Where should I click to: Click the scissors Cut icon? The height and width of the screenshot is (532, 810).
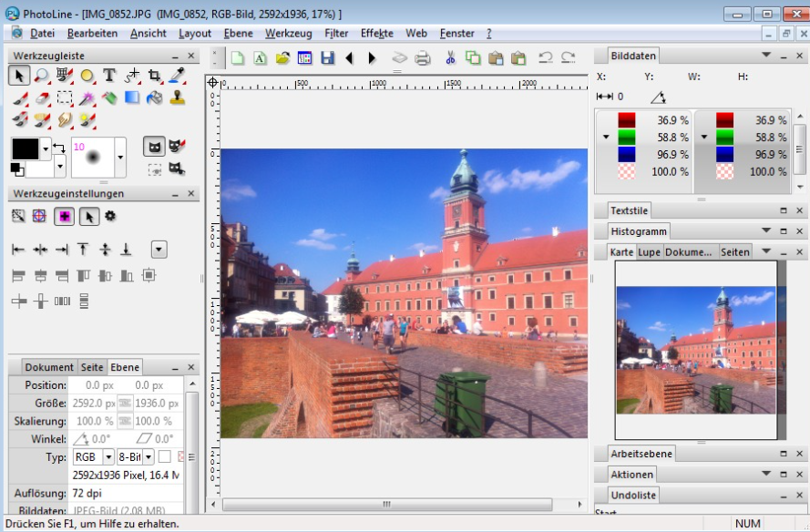(450, 57)
